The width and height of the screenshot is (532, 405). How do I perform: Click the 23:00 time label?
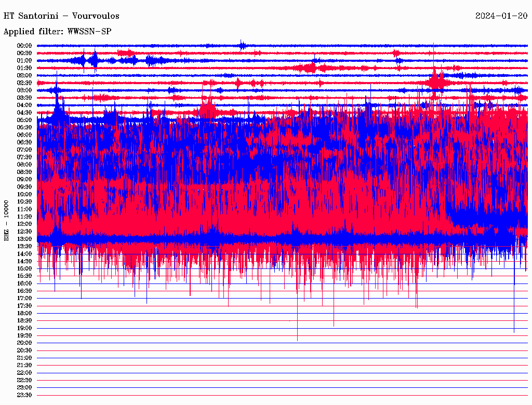(24, 388)
